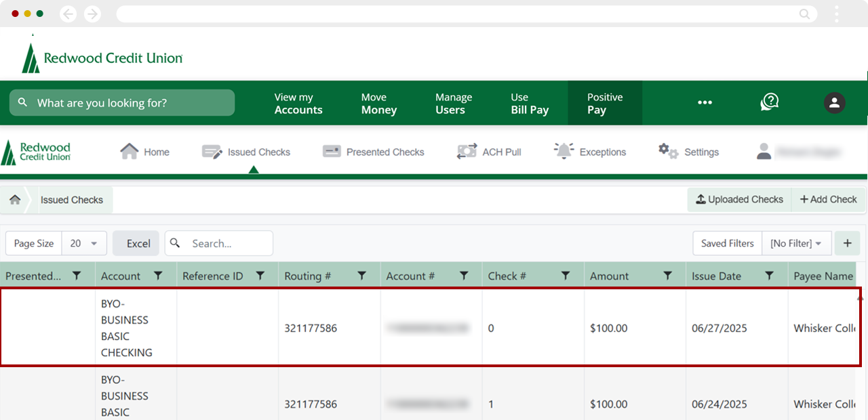The height and width of the screenshot is (420, 868).
Task: Open the filter icon on Account column
Action: pyautogui.click(x=158, y=276)
